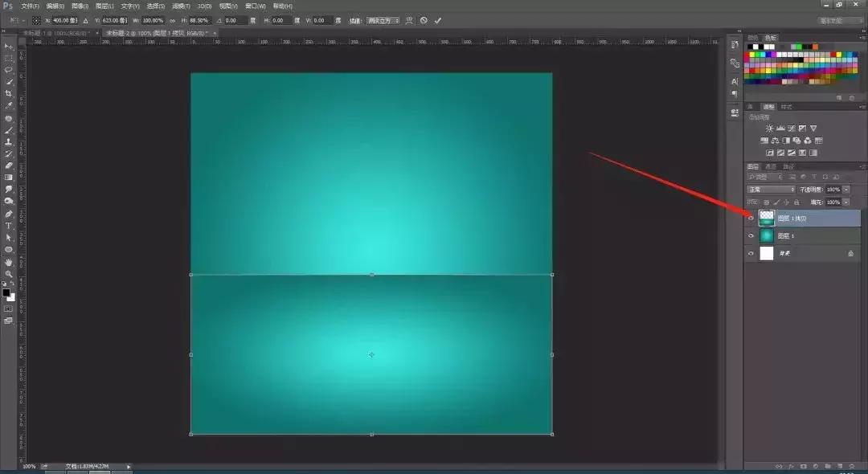The width and height of the screenshot is (868, 474).
Task: Open the layer blend mode dropdown
Action: (770, 189)
